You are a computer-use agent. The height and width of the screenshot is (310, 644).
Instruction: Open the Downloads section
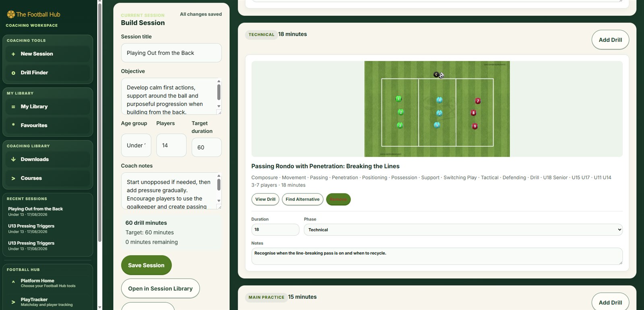coord(47,159)
